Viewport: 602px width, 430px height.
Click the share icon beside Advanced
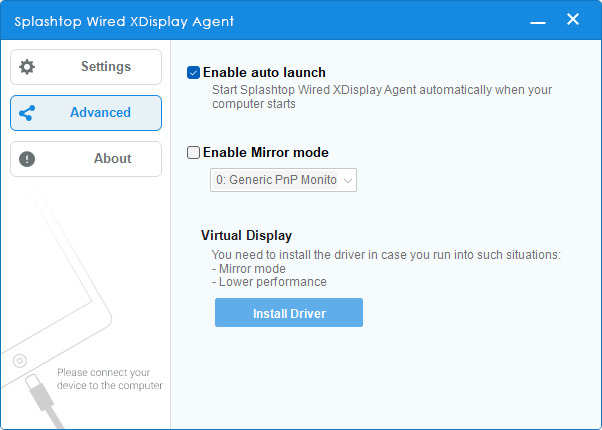click(27, 113)
